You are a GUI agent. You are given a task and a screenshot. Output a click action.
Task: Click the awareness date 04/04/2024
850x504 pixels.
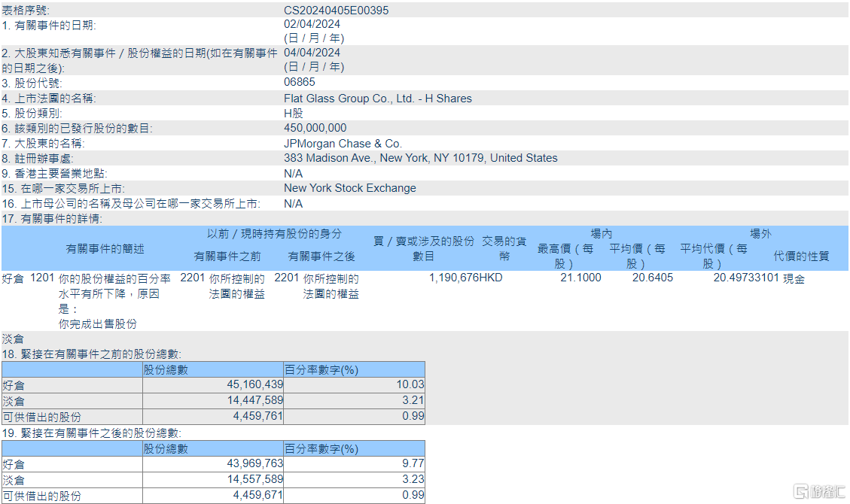(312, 53)
